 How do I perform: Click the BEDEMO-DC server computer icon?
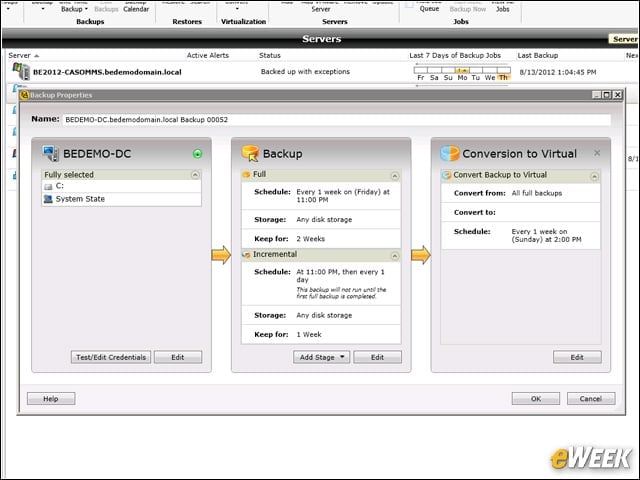pos(51,153)
